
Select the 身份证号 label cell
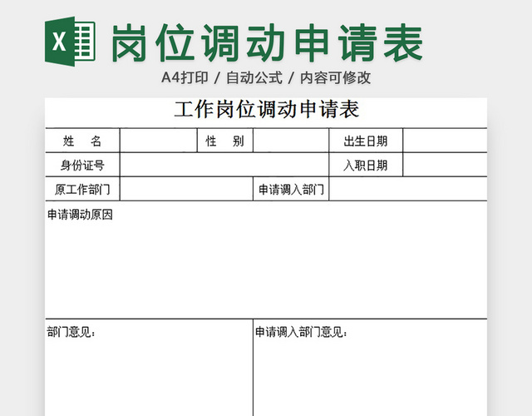click(x=82, y=165)
